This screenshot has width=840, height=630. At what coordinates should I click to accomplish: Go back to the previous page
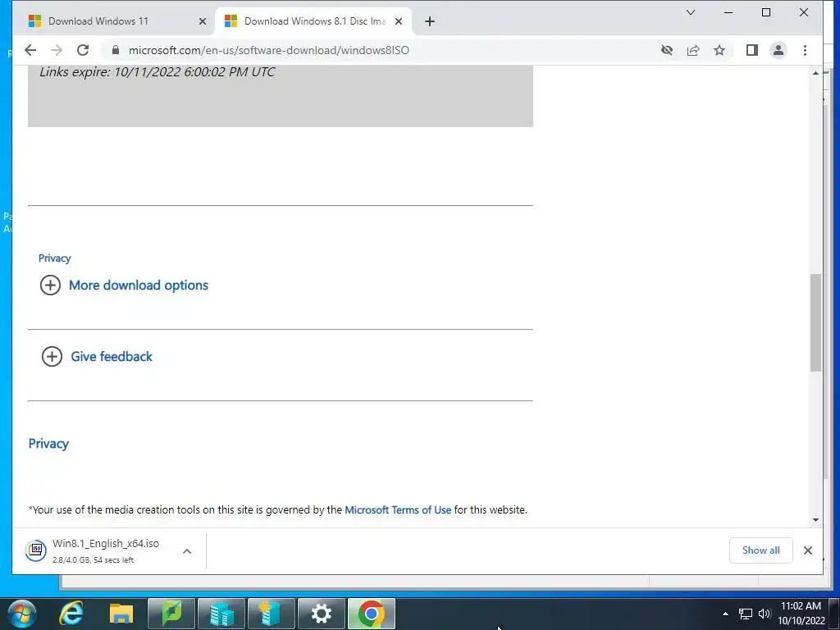[x=30, y=50]
